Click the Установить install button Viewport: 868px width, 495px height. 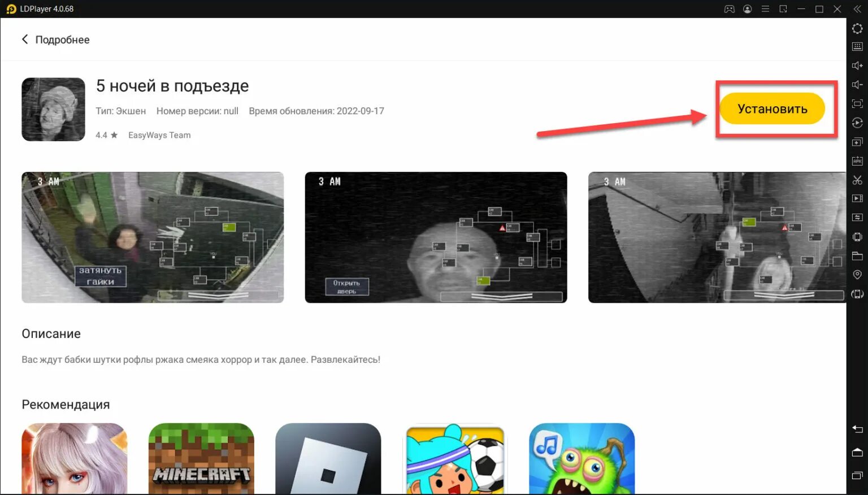click(772, 108)
